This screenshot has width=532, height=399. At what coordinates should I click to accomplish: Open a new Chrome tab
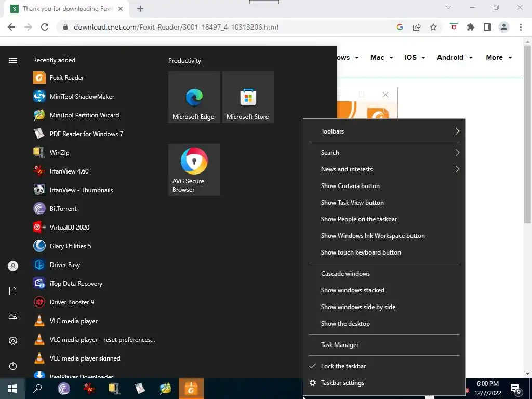point(140,9)
